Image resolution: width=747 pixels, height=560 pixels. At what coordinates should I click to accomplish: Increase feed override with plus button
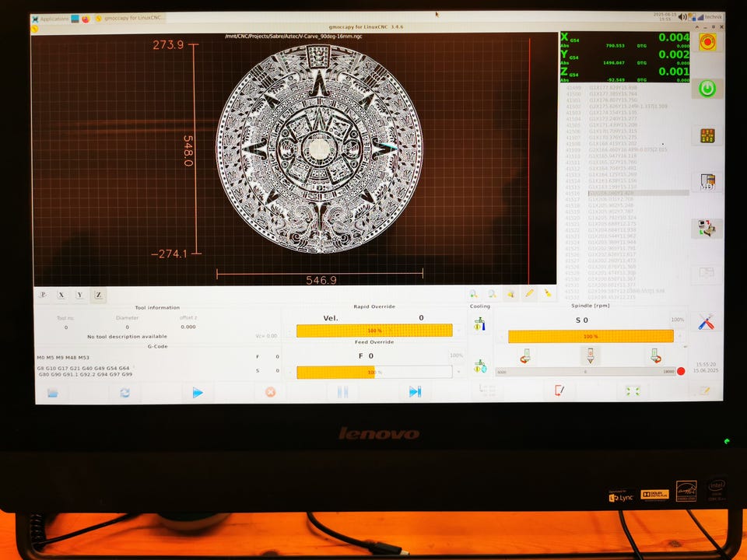click(x=459, y=372)
